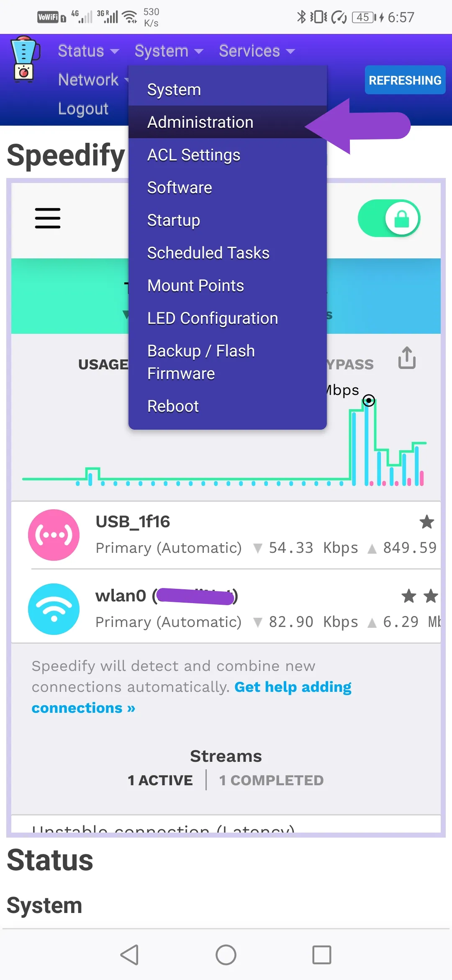
Task: Collapse the System dropdown in navbar
Action: [169, 51]
